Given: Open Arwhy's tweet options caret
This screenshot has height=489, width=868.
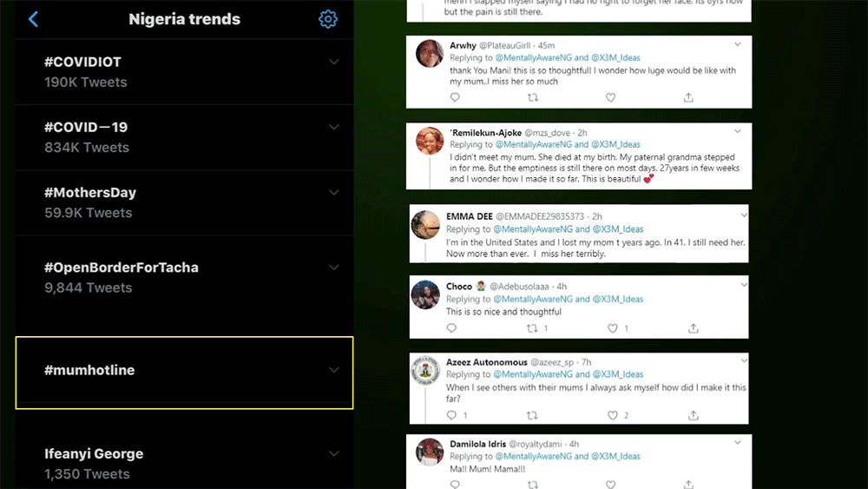Looking at the screenshot, I should [737, 44].
